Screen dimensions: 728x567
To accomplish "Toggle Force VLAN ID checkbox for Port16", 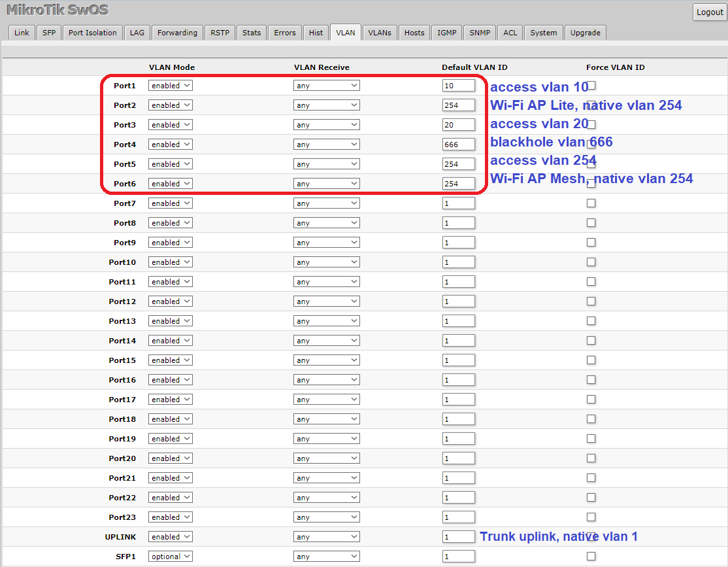I will (x=591, y=380).
